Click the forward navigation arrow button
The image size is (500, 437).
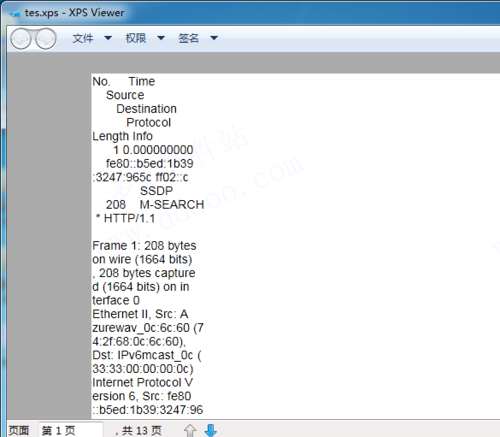[x=46, y=39]
